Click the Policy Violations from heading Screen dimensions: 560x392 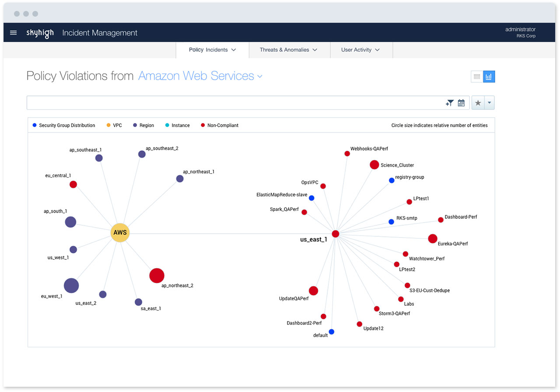80,76
